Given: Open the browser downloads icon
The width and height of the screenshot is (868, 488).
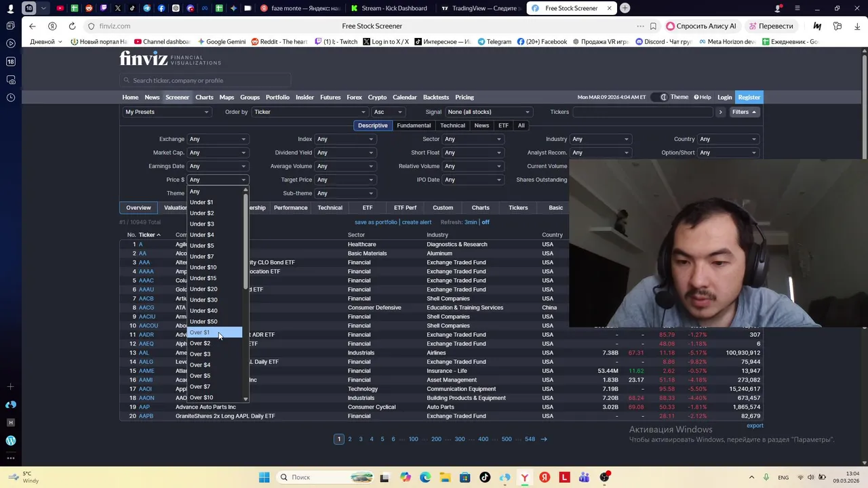Looking at the screenshot, I should click(858, 26).
